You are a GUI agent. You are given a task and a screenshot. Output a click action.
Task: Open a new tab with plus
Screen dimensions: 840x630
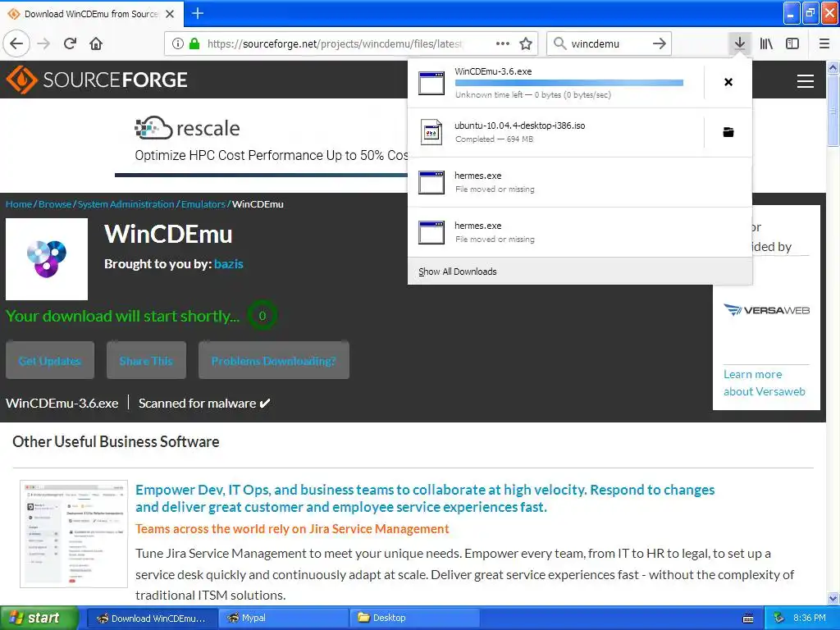[x=198, y=13]
